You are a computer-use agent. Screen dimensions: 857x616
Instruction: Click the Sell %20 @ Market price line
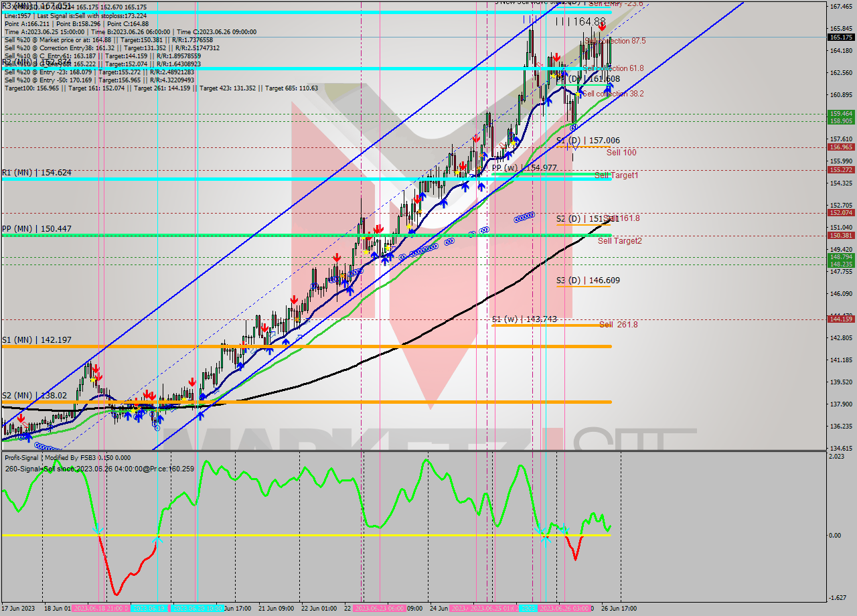[x=109, y=40]
